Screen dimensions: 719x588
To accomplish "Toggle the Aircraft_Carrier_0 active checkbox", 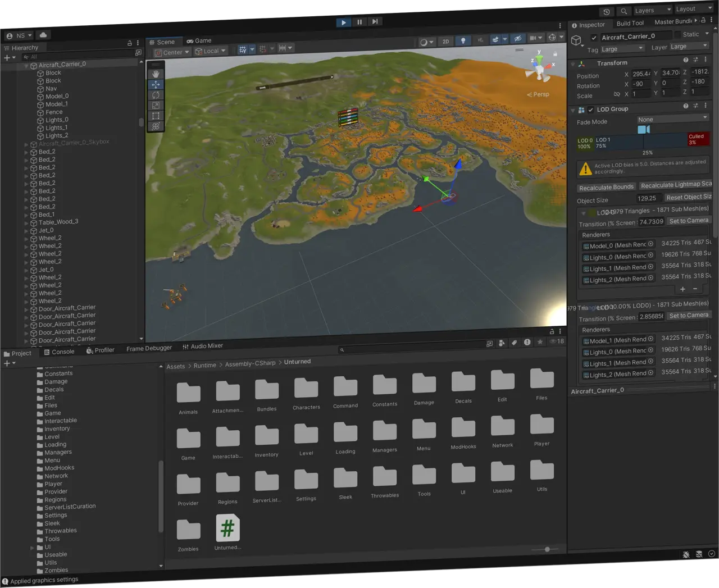I will 594,38.
